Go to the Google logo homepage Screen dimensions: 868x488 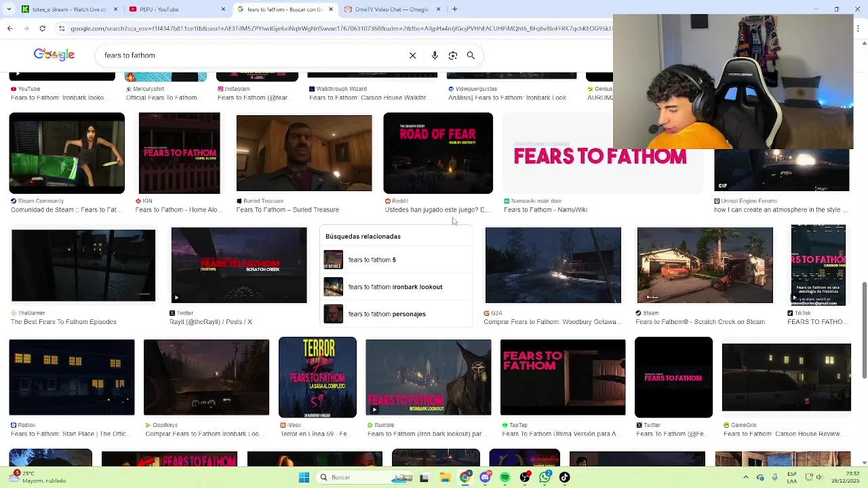click(x=54, y=55)
